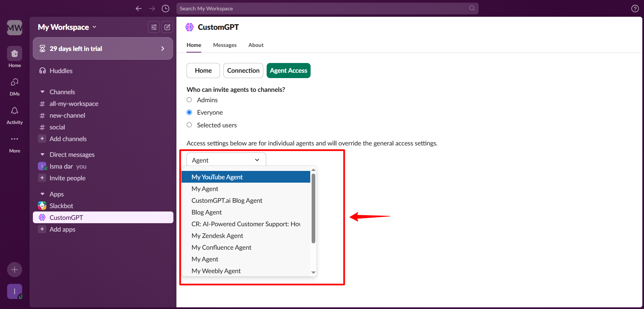
Task: Open the all-my-workspace channel
Action: [x=103, y=104]
